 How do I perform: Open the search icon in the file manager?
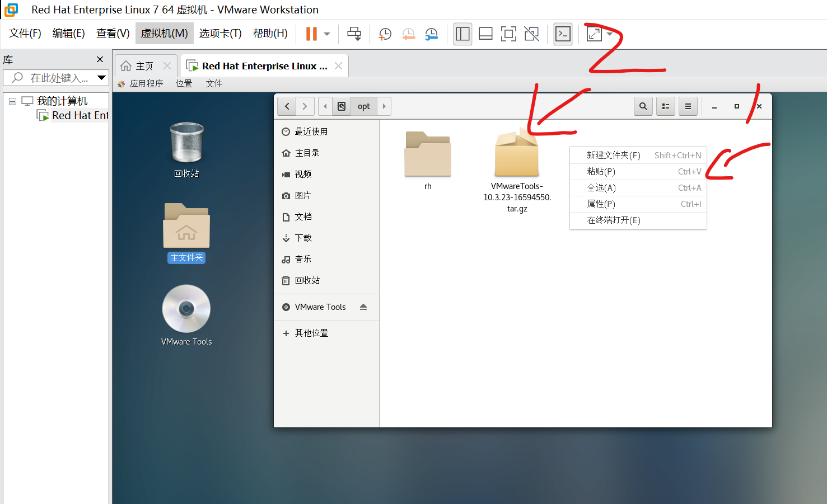[643, 106]
